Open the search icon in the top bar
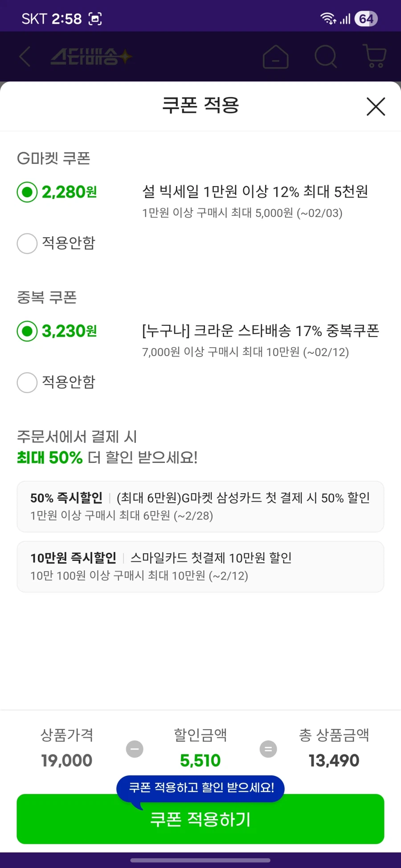The width and height of the screenshot is (401, 868). click(326, 57)
